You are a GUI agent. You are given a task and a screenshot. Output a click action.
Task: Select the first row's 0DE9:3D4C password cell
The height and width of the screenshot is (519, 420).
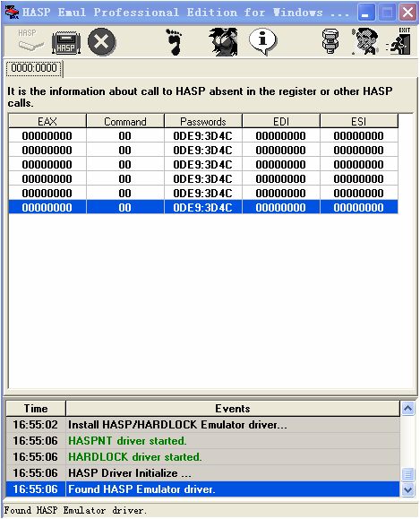tap(203, 135)
